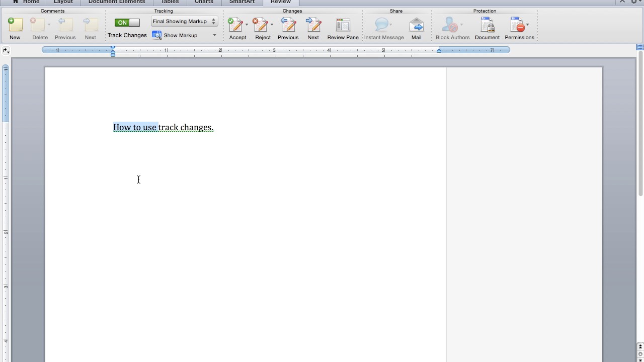Open the Review Pane

pyautogui.click(x=343, y=29)
